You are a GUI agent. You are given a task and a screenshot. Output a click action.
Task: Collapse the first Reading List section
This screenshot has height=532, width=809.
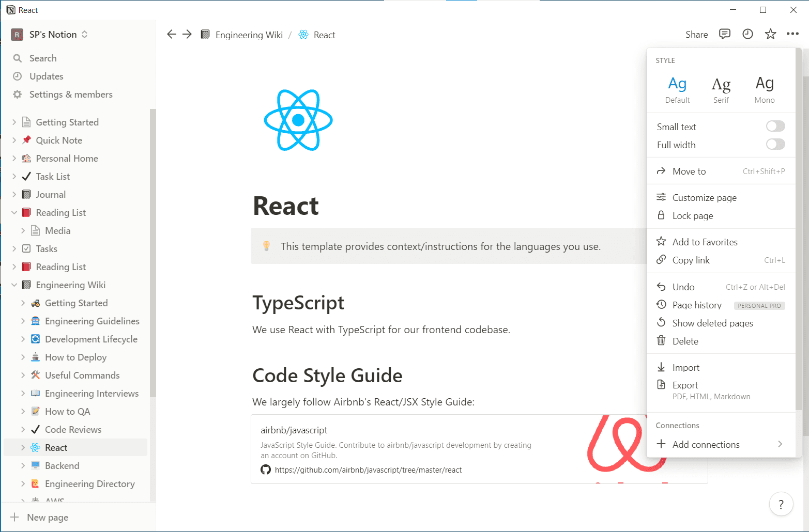(x=14, y=213)
